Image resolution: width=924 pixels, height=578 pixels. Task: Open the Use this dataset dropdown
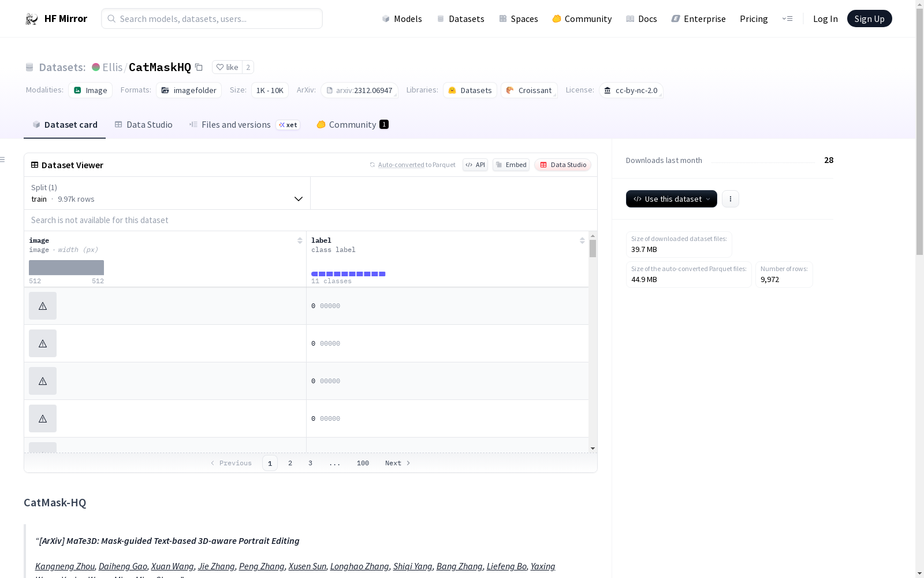(672, 199)
